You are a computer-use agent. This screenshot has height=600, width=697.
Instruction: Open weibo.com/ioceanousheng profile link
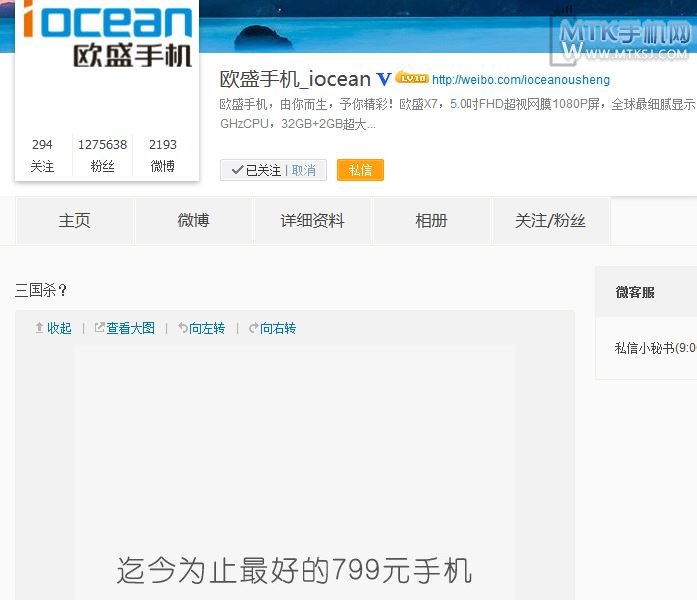click(x=521, y=80)
